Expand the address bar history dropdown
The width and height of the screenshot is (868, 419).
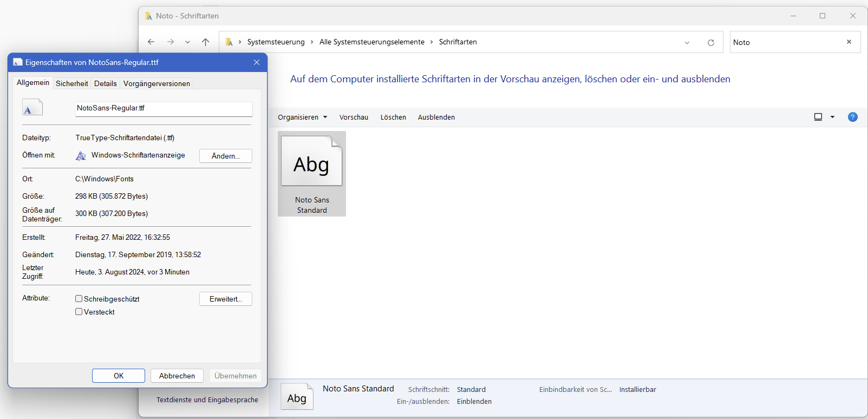687,43
